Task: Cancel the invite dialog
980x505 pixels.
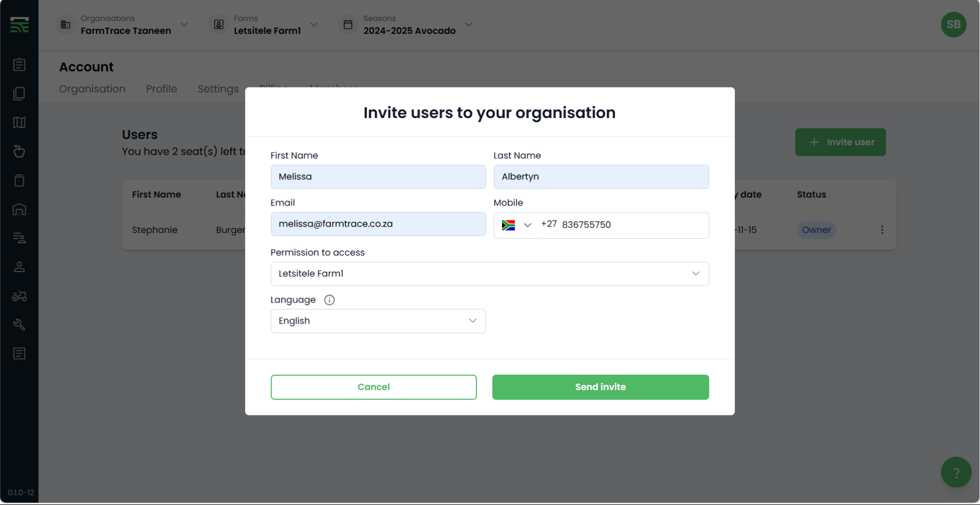Action: pyautogui.click(x=373, y=387)
